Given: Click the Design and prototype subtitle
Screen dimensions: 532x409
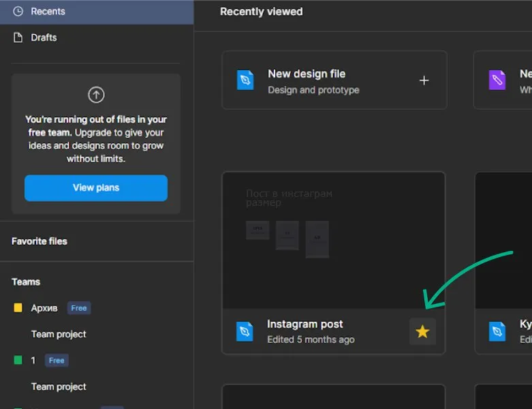Looking at the screenshot, I should tap(313, 90).
